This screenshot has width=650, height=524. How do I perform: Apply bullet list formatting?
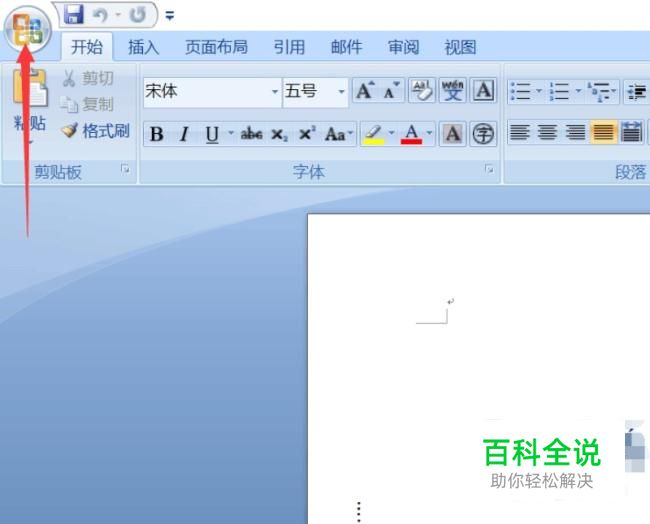pyautogui.click(x=521, y=91)
